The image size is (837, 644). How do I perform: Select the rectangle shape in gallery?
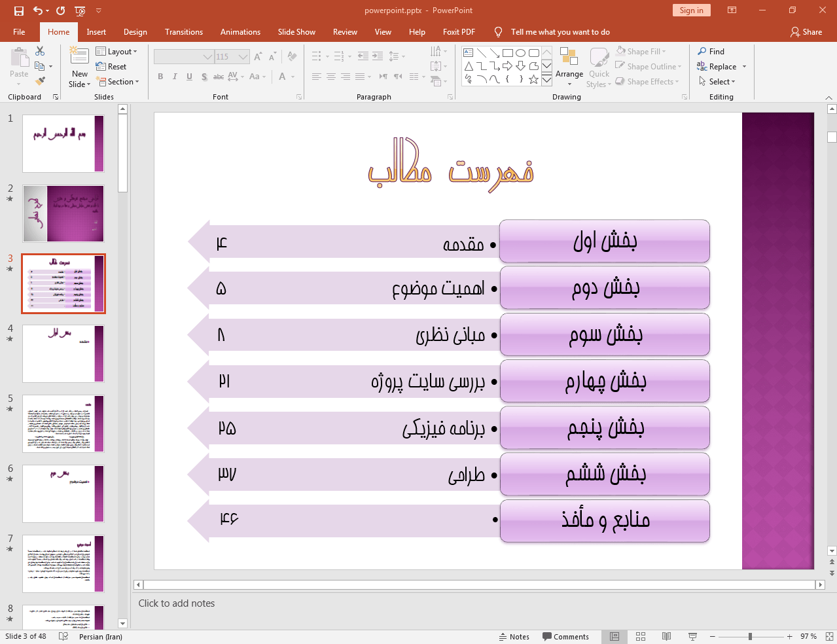click(x=507, y=53)
